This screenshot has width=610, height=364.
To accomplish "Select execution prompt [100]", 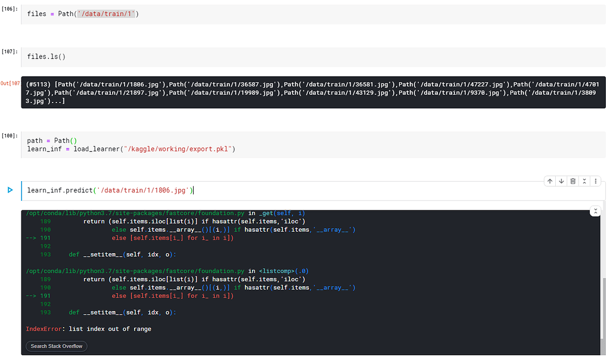I will pos(10,135).
